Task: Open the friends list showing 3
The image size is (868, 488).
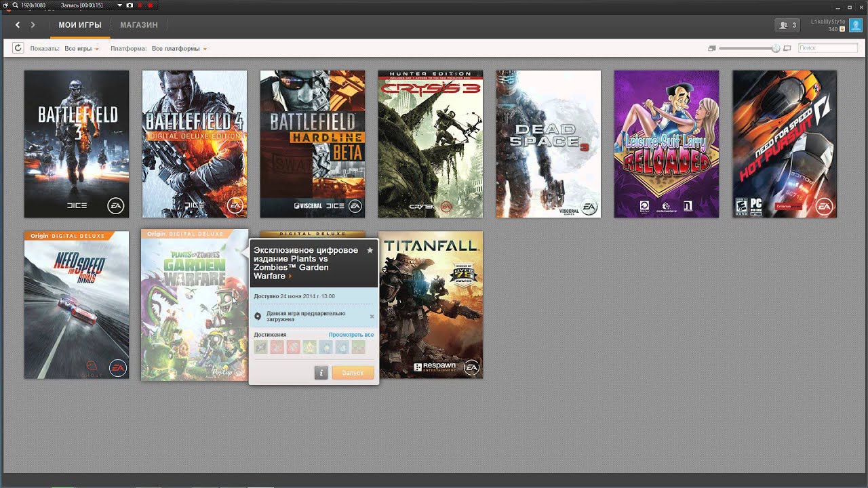Action: [787, 25]
